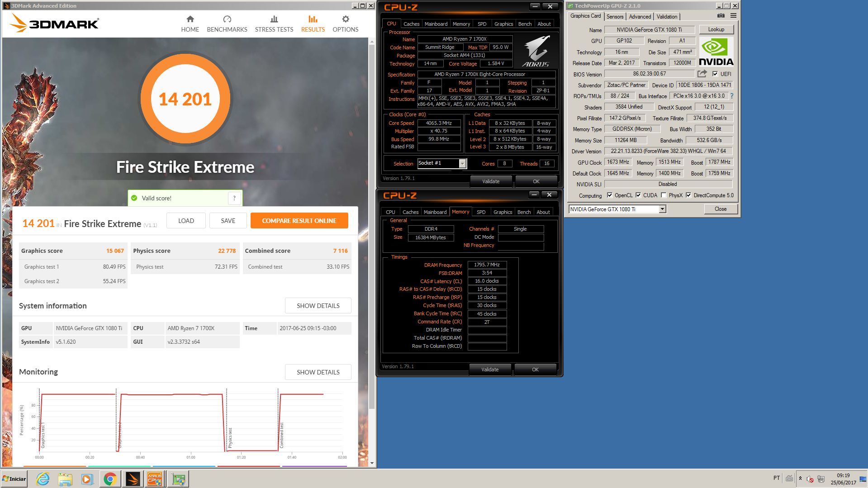Toggle the OpenCL checkbox

(610, 195)
